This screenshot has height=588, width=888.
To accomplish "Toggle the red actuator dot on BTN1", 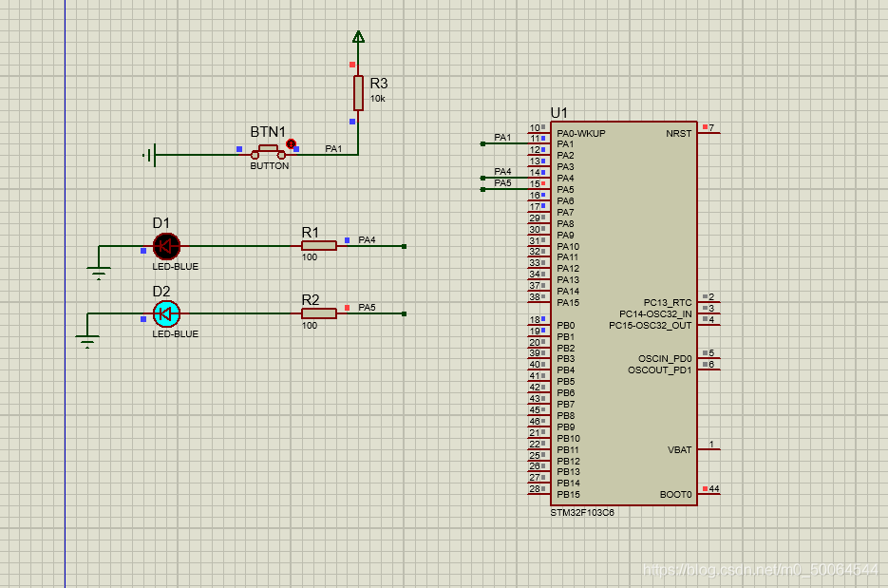I will pyautogui.click(x=291, y=143).
